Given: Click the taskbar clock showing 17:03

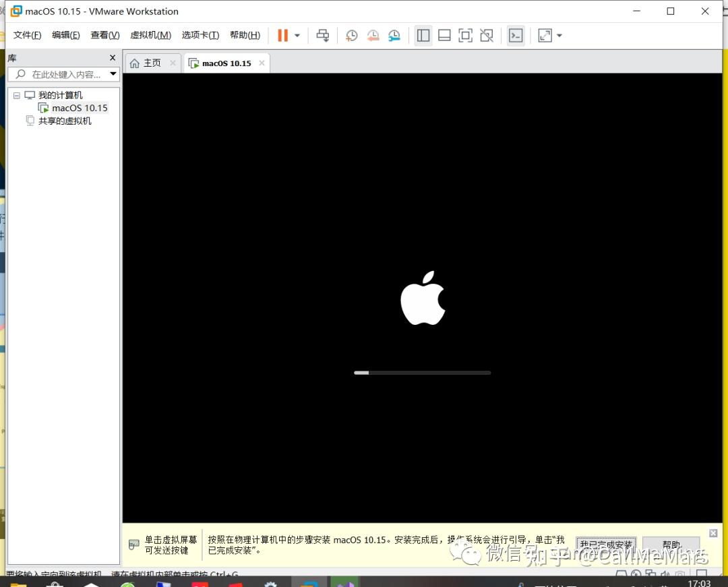Looking at the screenshot, I should click(699, 583).
